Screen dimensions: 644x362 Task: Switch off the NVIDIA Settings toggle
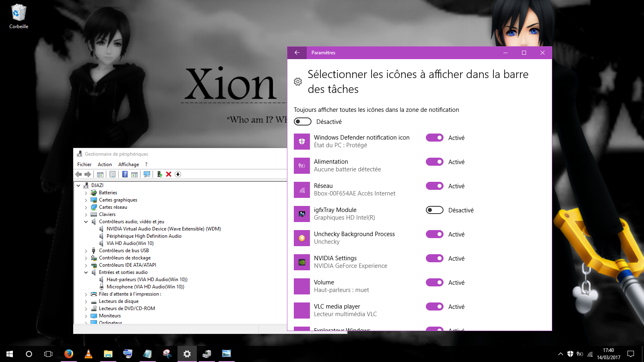[x=435, y=258]
